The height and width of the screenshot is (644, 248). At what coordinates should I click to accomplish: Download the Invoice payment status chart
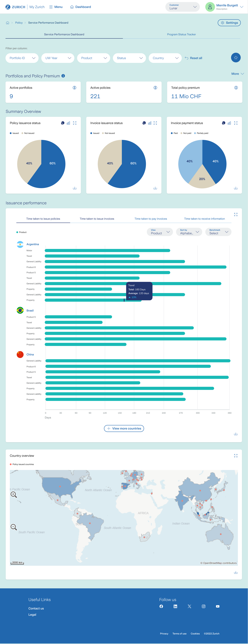pyautogui.click(x=236, y=188)
